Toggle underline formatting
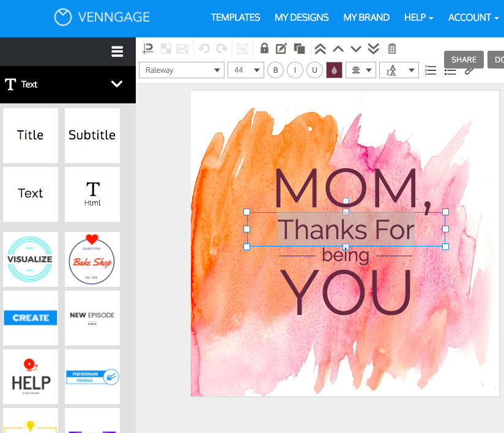 pos(314,70)
